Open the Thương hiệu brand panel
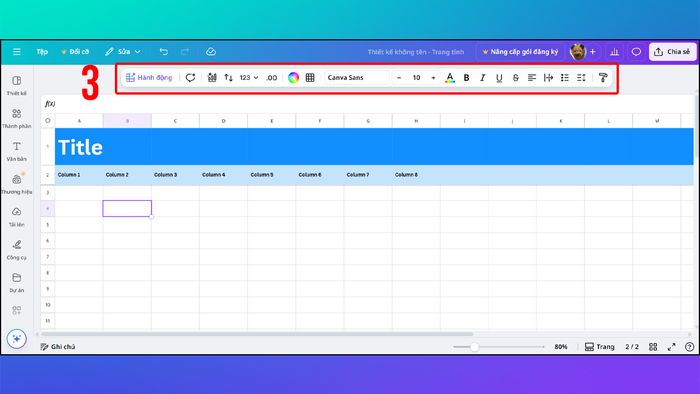Screen dimensions: 700x394 pyautogui.click(x=17, y=184)
